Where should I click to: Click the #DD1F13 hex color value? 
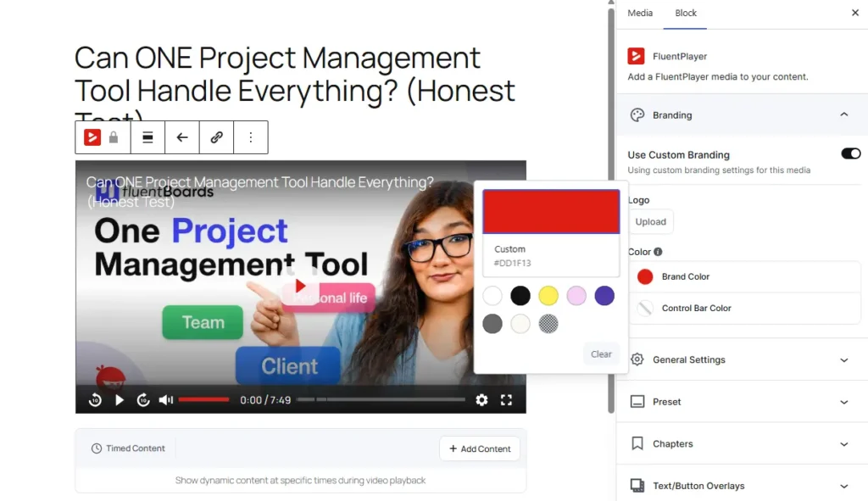512,263
